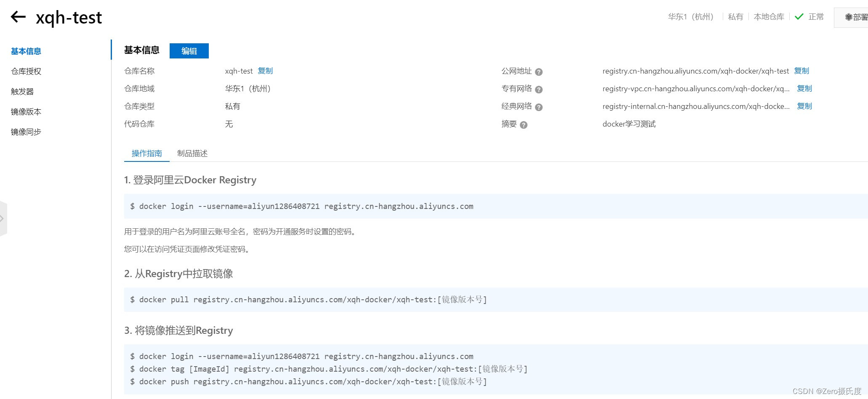
Task: Open the 基本信息 sidebar item
Action: coord(26,51)
